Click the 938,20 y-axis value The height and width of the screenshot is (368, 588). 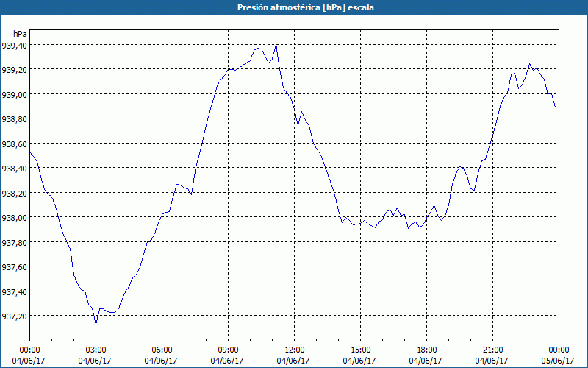[14, 193]
